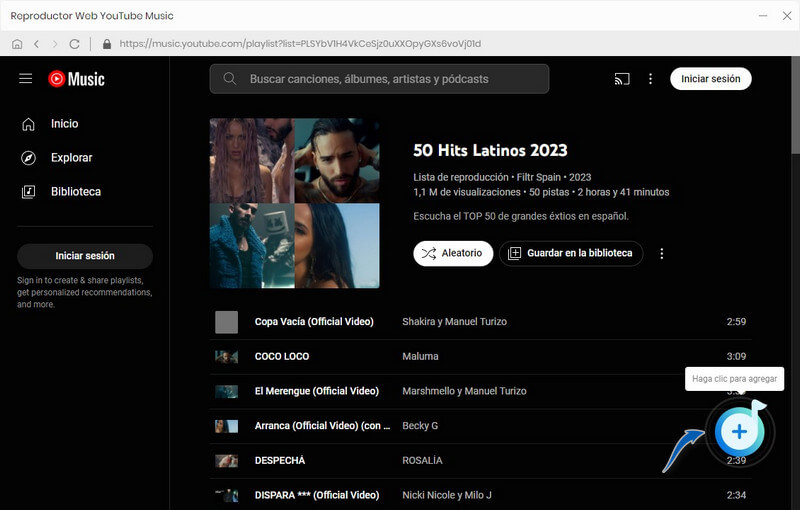
Task: Open the hamburger guide menu
Action: 26,79
